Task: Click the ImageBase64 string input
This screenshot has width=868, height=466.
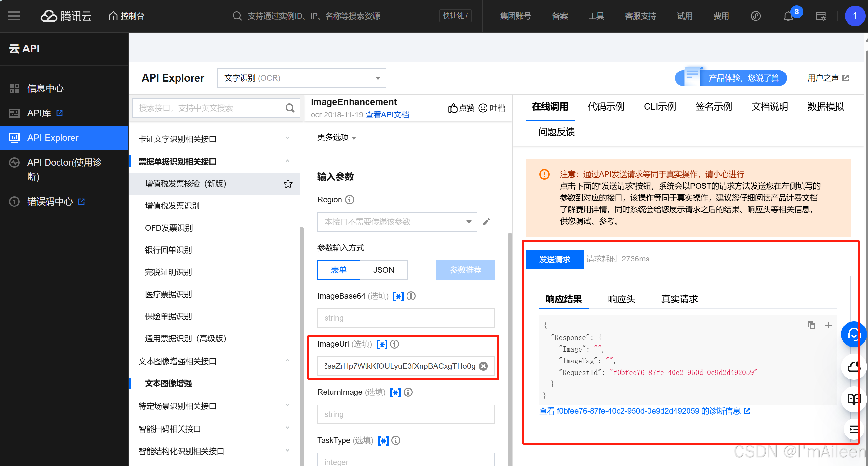Action: (406, 318)
